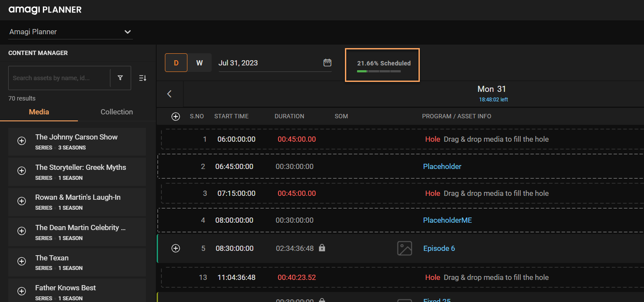Add The Johnny Carson Show via plus icon
The width and height of the screenshot is (644, 302).
pyautogui.click(x=22, y=141)
